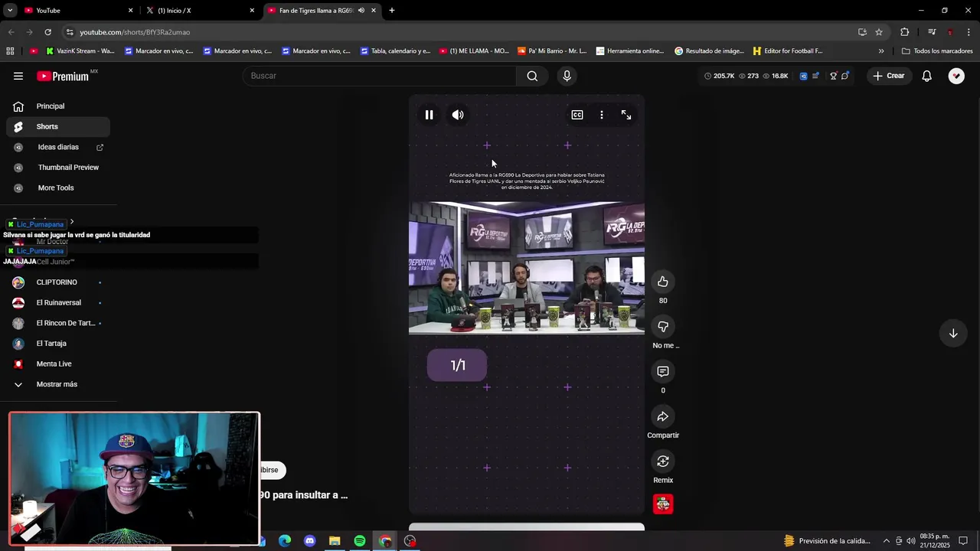Open the YouTube hamburger guide menu
This screenshot has height=551, width=980.
point(18,76)
